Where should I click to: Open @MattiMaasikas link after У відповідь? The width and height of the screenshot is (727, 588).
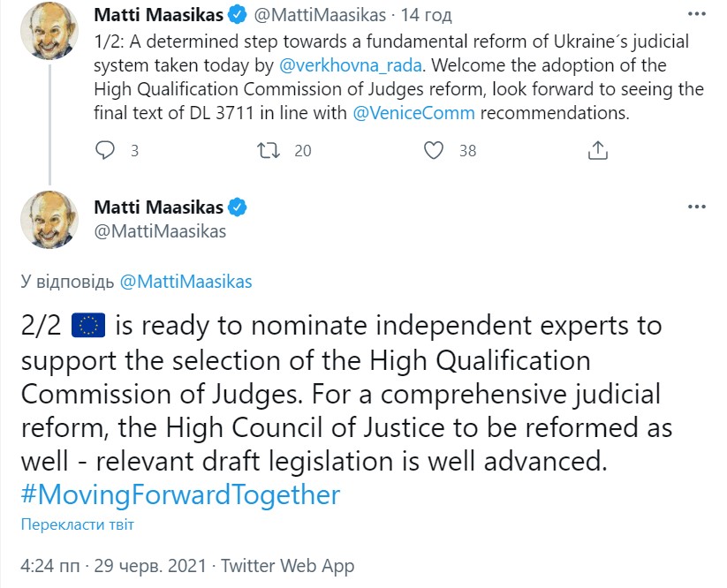[x=186, y=282]
